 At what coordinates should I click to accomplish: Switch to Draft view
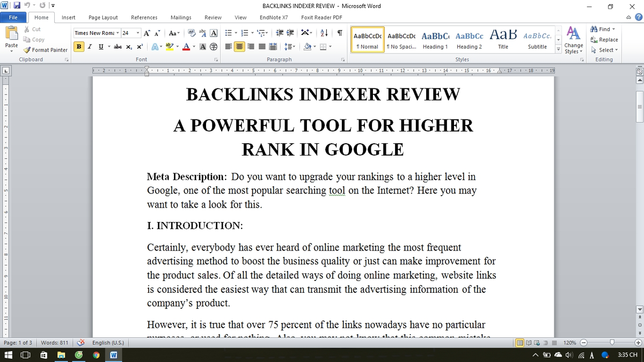[x=554, y=342]
